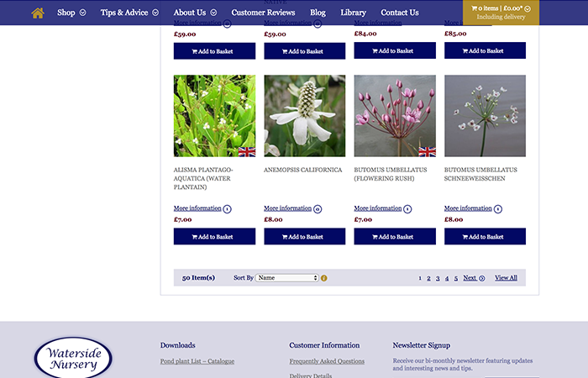Click the Next arrow circle icon
This screenshot has height=378, width=588.
point(482,278)
